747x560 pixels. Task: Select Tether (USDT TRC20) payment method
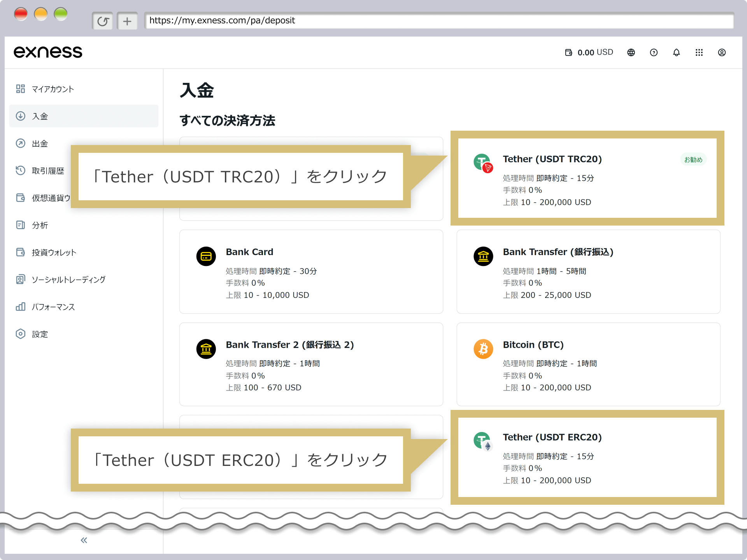[x=587, y=178]
